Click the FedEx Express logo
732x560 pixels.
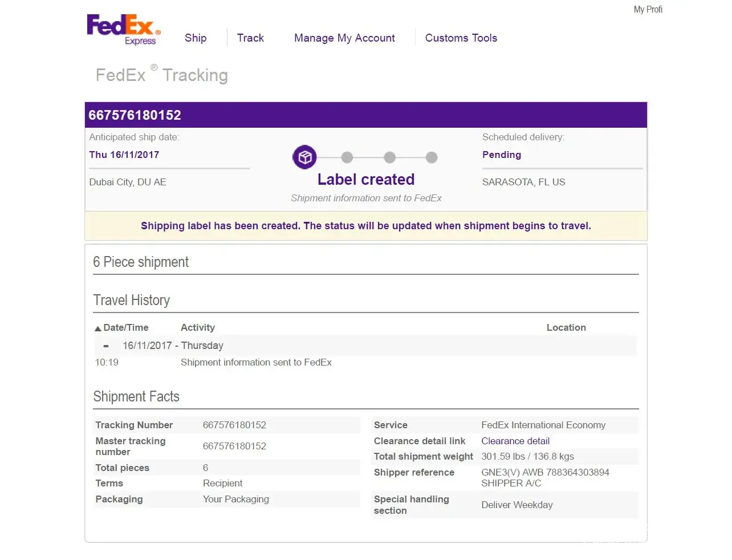click(124, 30)
